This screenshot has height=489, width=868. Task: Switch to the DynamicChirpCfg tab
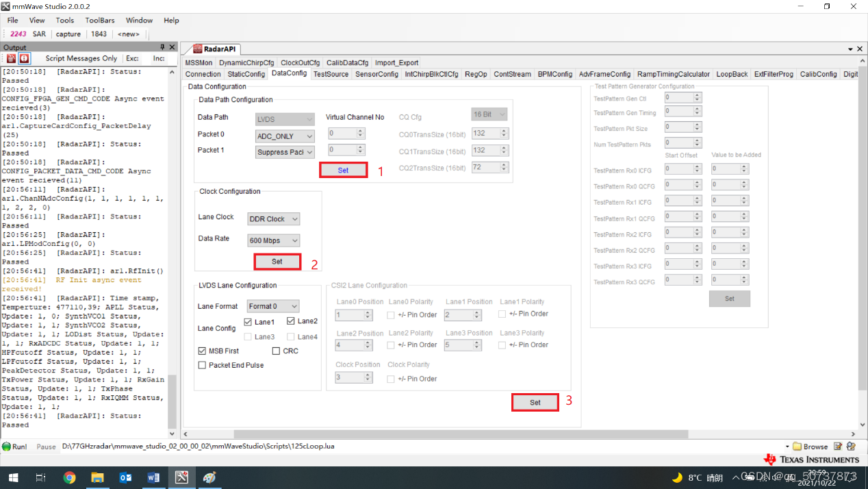pos(246,62)
